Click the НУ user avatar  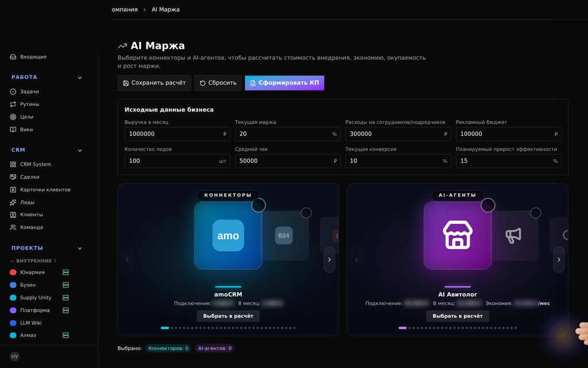point(14,356)
